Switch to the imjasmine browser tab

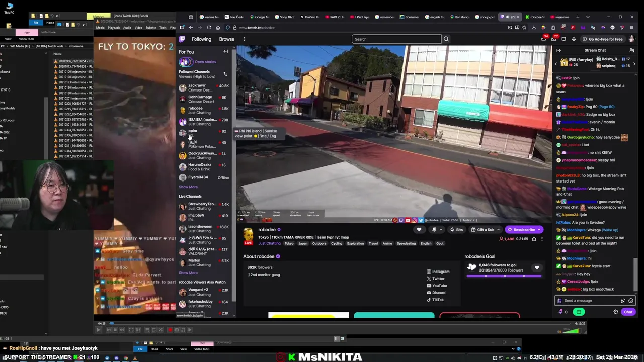pyautogui.click(x=559, y=17)
